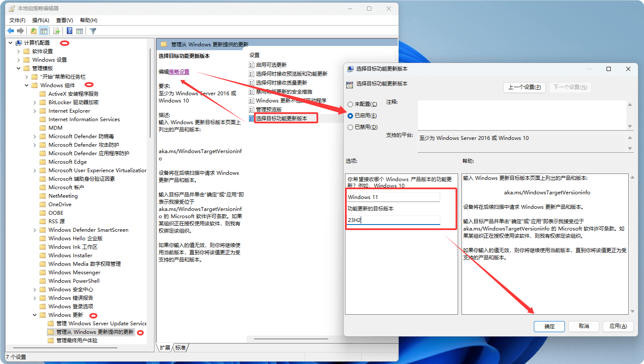Click the gray Forward arrow in toolbar
Viewport: 644px width, 364px height.
tap(20, 31)
